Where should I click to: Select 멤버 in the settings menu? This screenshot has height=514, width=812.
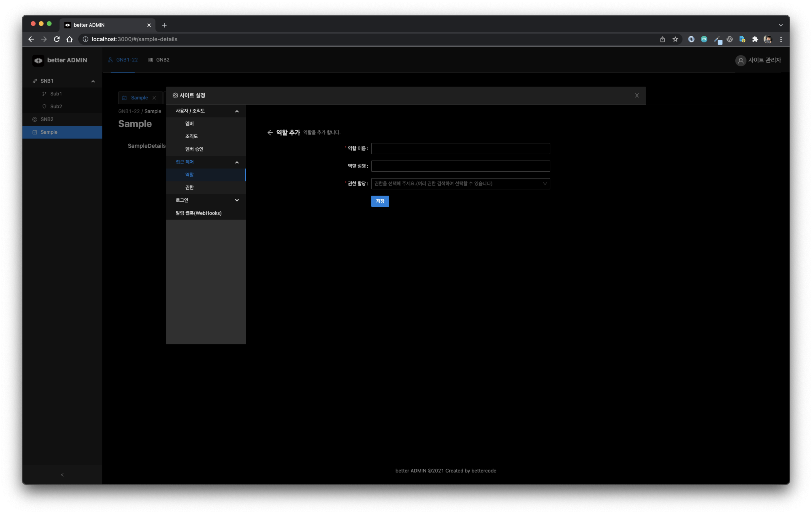(189, 124)
